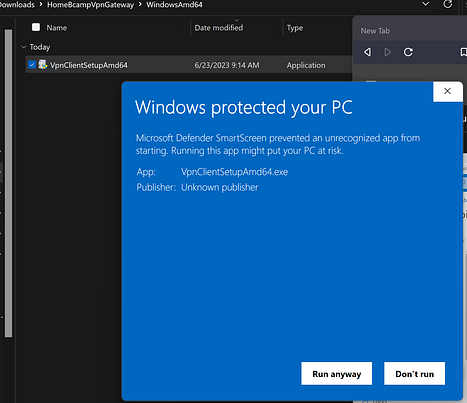The height and width of the screenshot is (403, 467).
Task: Go forward in the browser window
Action: [387, 52]
